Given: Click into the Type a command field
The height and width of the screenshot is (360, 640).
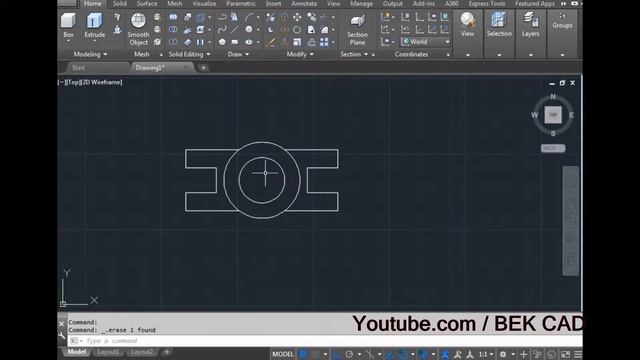Looking at the screenshot, I should [324, 341].
